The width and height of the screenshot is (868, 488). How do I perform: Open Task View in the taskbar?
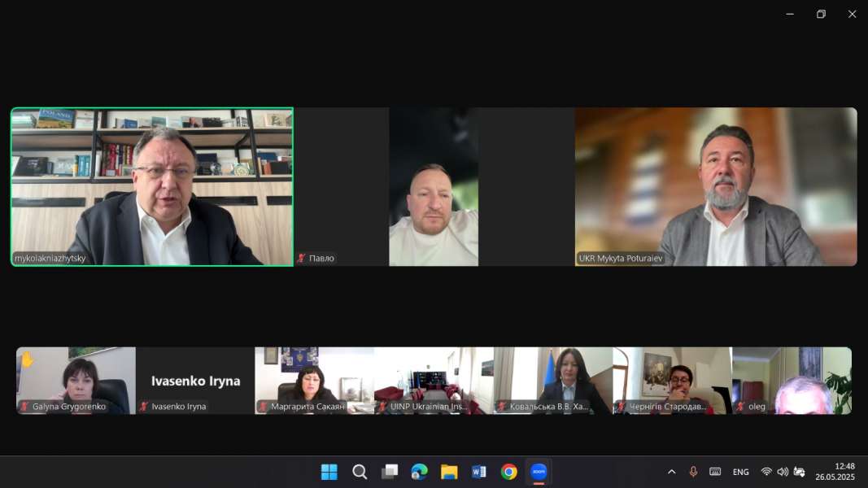[x=390, y=472]
